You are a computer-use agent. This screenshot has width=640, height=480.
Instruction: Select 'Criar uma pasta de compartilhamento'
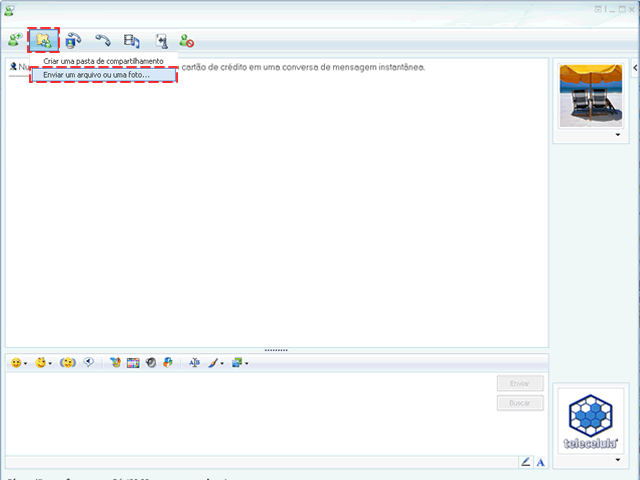tap(103, 62)
